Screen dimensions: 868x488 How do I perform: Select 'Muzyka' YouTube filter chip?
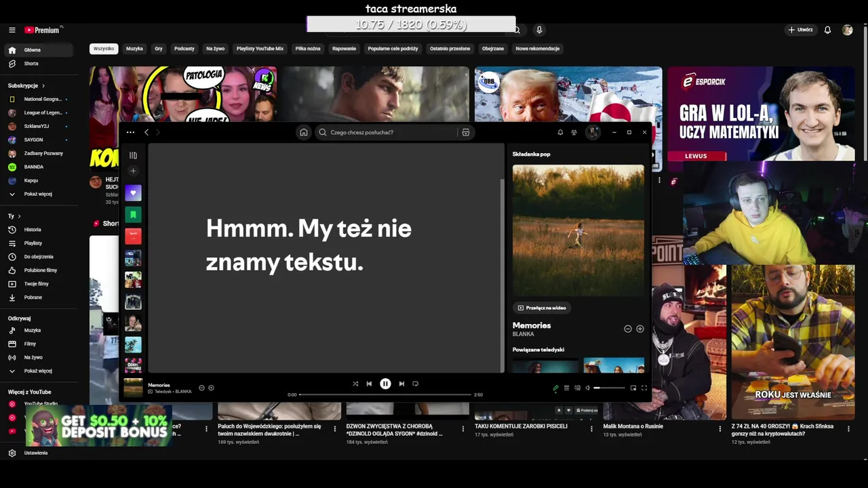click(134, 49)
